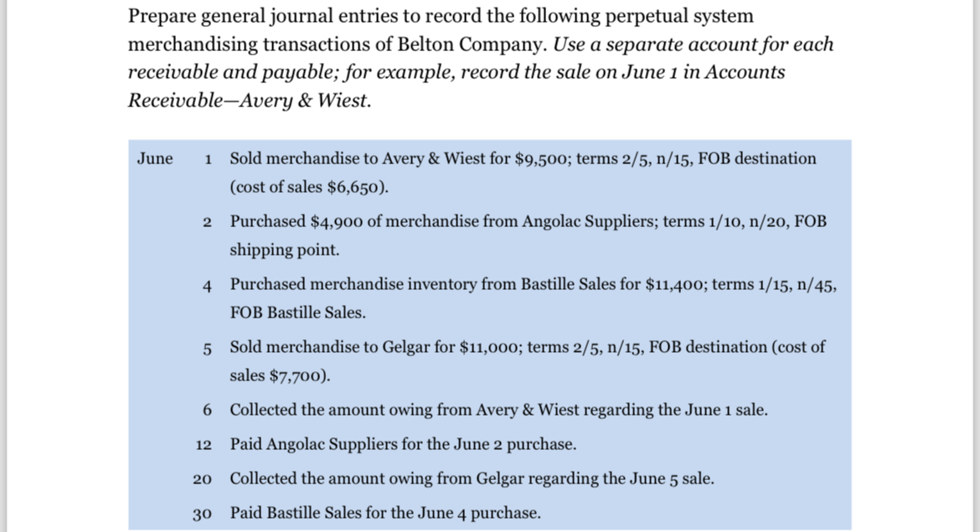Click the June 6 collection from Avery & Wiest

tap(498, 410)
